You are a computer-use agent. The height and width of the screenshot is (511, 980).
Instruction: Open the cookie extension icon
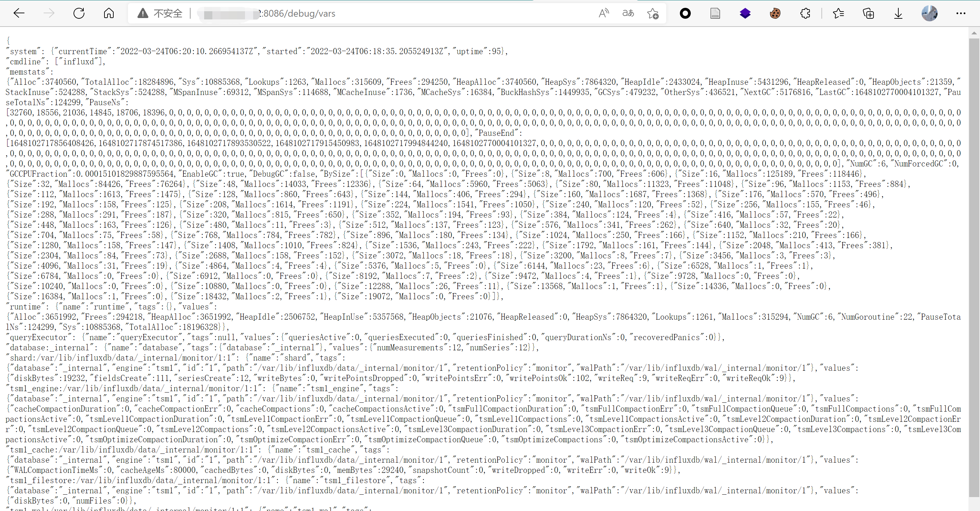pyautogui.click(x=775, y=13)
